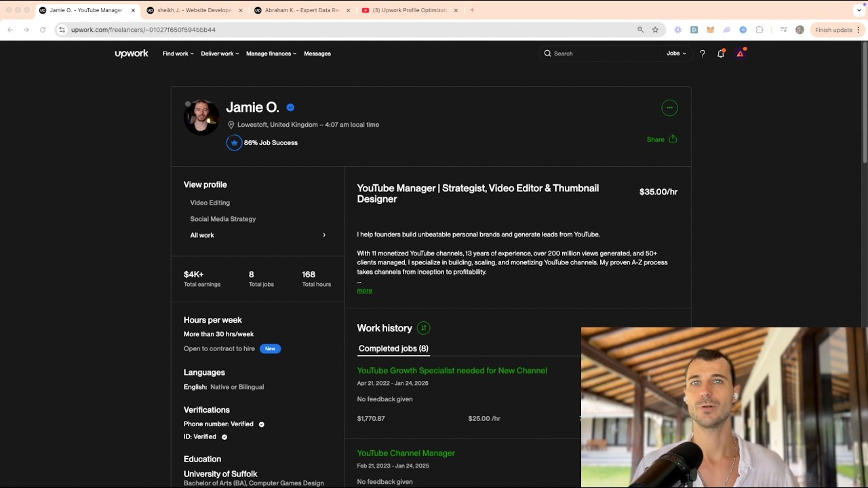Viewport: 868px width, 488px height.
Task: Click the location pin icon near Lowestoft
Action: [x=231, y=125]
